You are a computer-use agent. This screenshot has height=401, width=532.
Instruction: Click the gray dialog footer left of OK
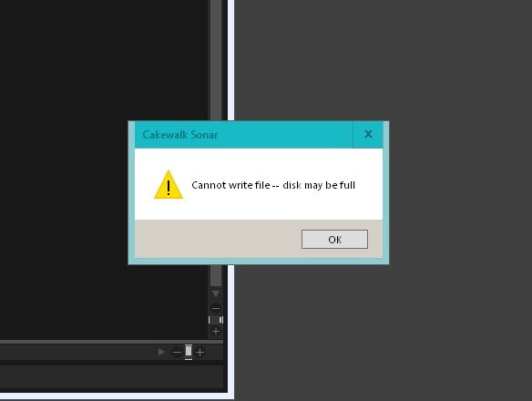coord(218,239)
